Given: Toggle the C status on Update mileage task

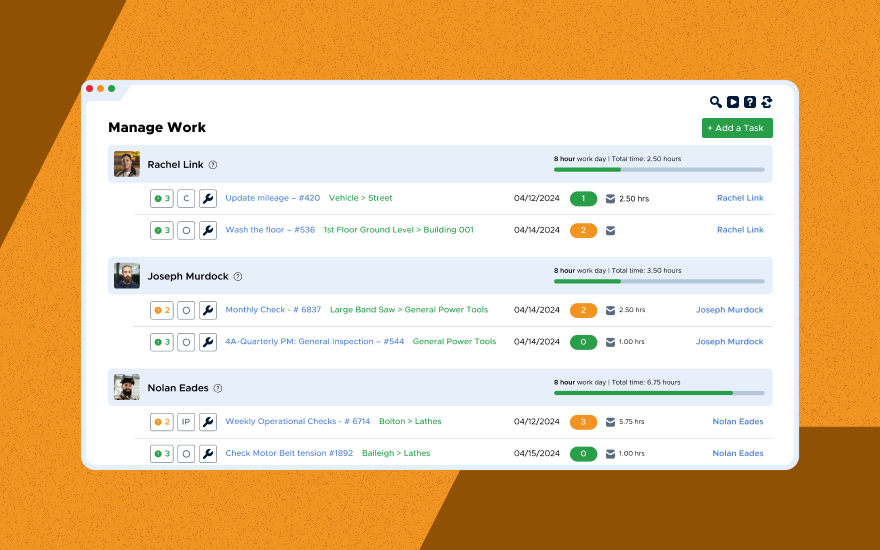Looking at the screenshot, I should [186, 198].
